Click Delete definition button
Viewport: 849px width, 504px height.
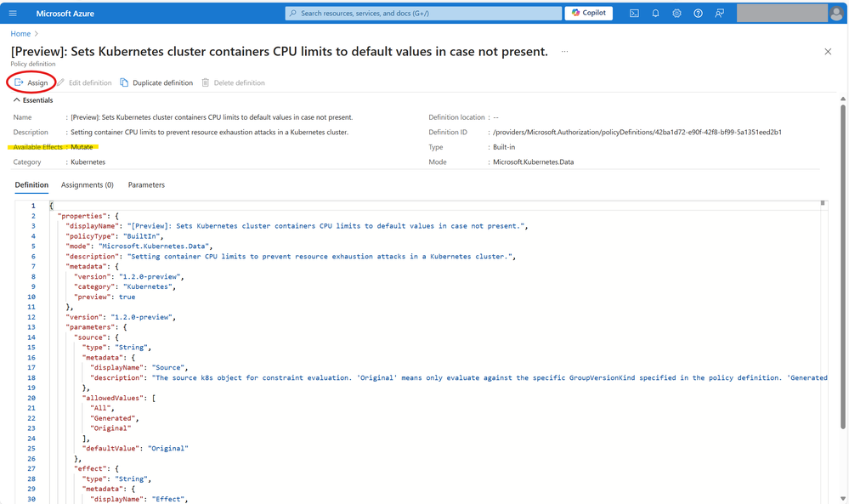(x=234, y=82)
